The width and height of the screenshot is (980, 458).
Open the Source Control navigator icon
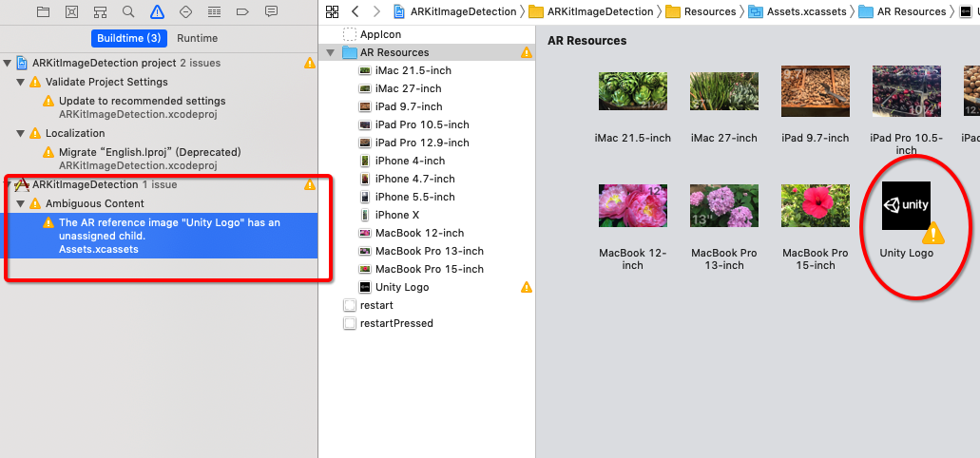pos(71,11)
